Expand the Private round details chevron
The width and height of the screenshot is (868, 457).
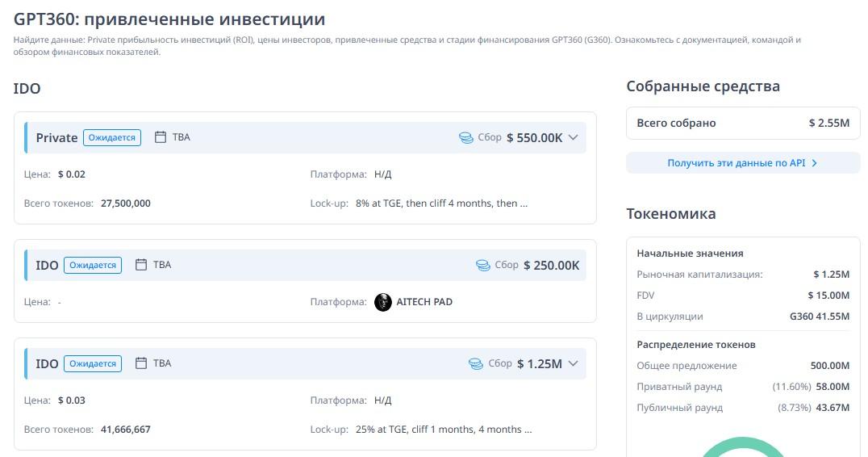(574, 137)
